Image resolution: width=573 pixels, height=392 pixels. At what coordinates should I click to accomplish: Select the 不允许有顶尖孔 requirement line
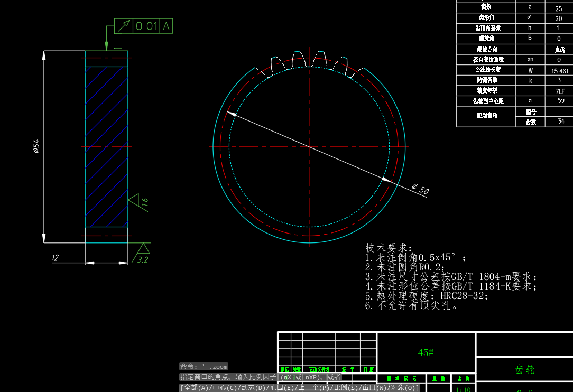pyautogui.click(x=411, y=305)
